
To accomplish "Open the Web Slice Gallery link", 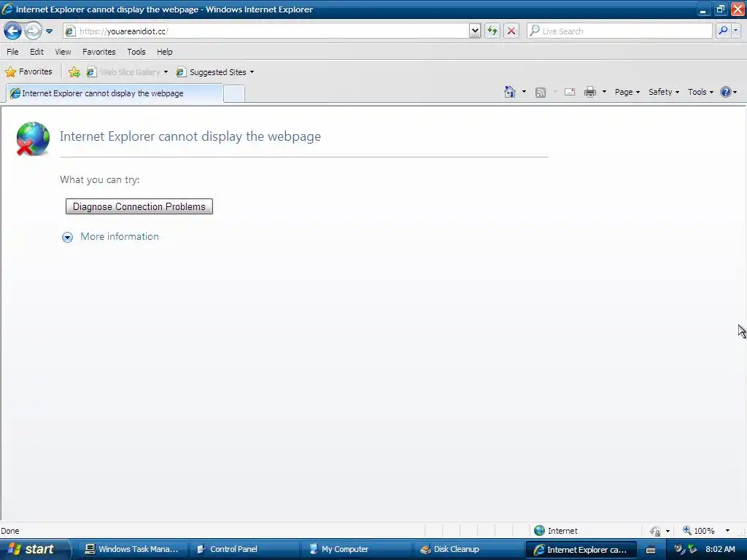I will [x=123, y=72].
